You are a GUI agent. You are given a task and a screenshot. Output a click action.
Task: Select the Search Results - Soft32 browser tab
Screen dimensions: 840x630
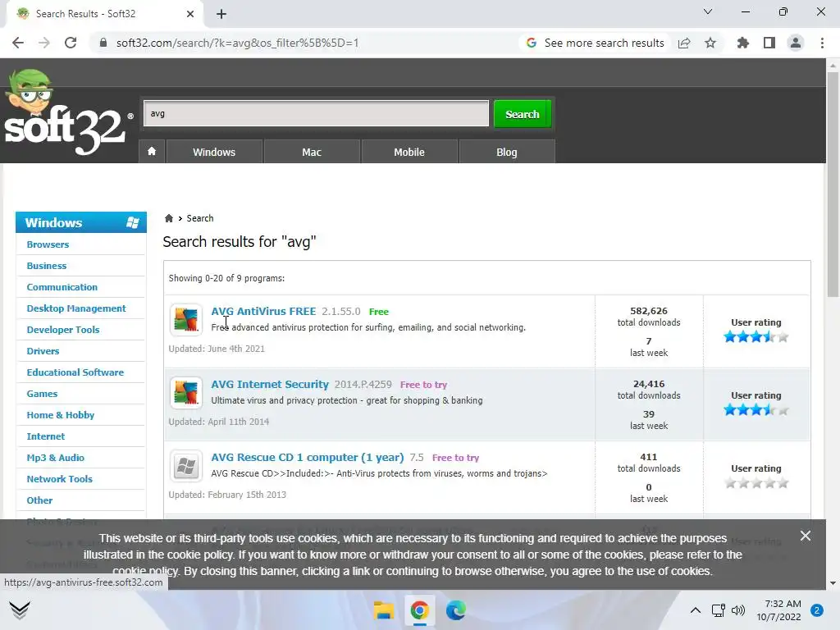(x=105, y=14)
